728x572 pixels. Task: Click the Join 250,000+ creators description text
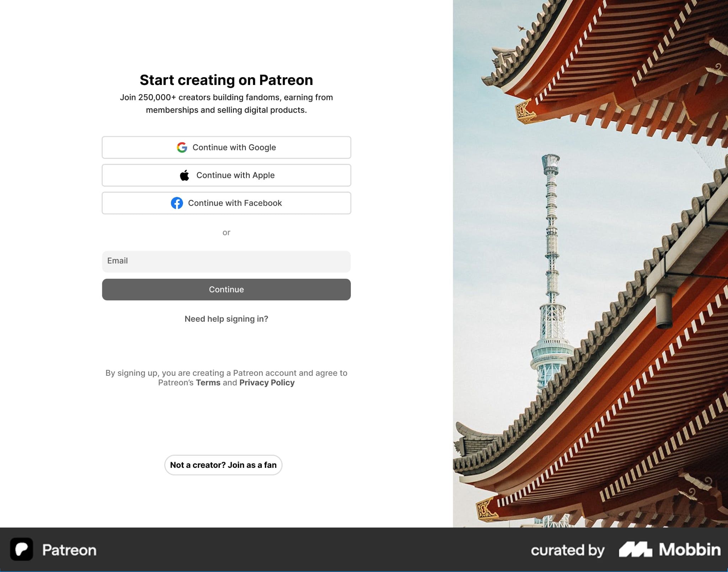(226, 103)
